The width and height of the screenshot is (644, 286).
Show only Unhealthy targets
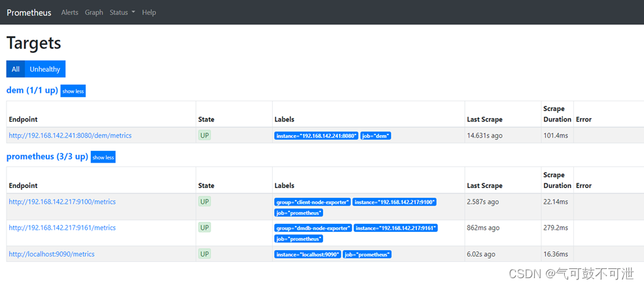click(x=44, y=69)
